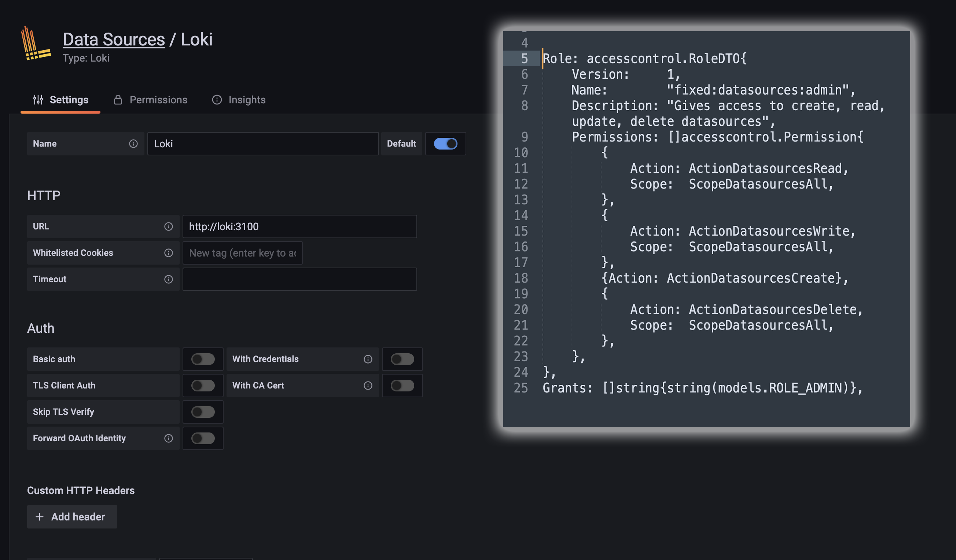Click the Add header button
Screen dimensions: 956x560
(72, 517)
